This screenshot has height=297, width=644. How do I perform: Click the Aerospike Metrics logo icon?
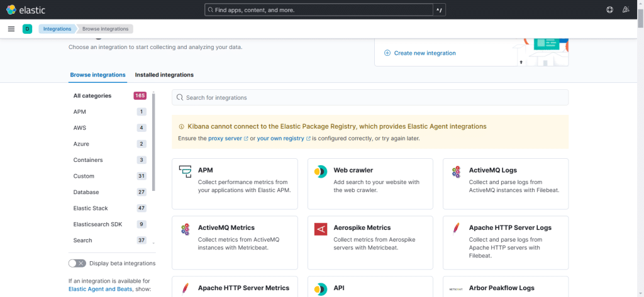[321, 229]
